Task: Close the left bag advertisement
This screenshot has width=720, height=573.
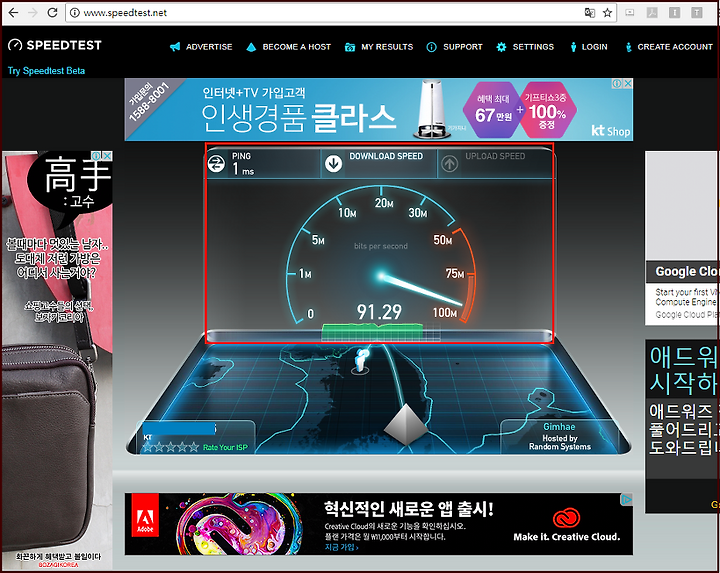Action: tap(107, 156)
